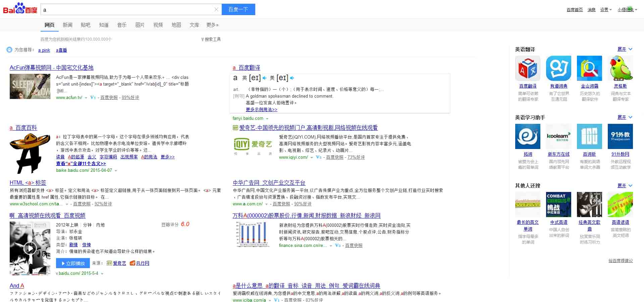The image size is (644, 302).
Task: Select the 有道词典 dictionary icon
Action: 558,68
